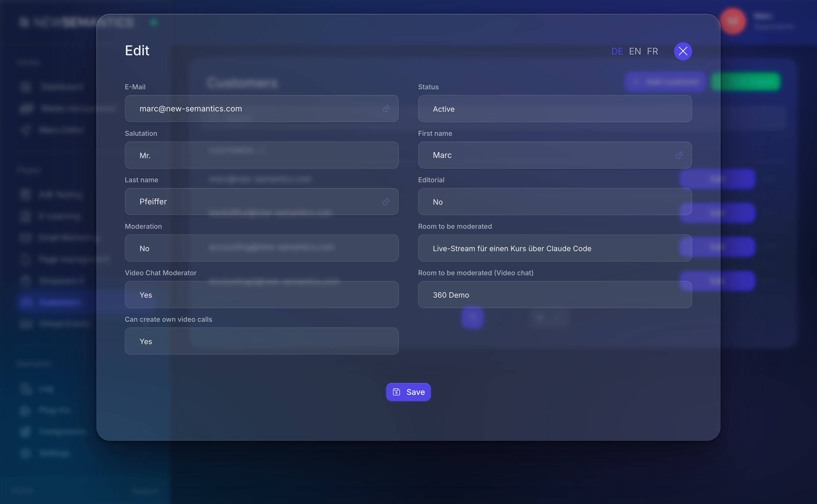This screenshot has height=504, width=817.
Task: Click the red user avatar in background header
Action: 732,21
